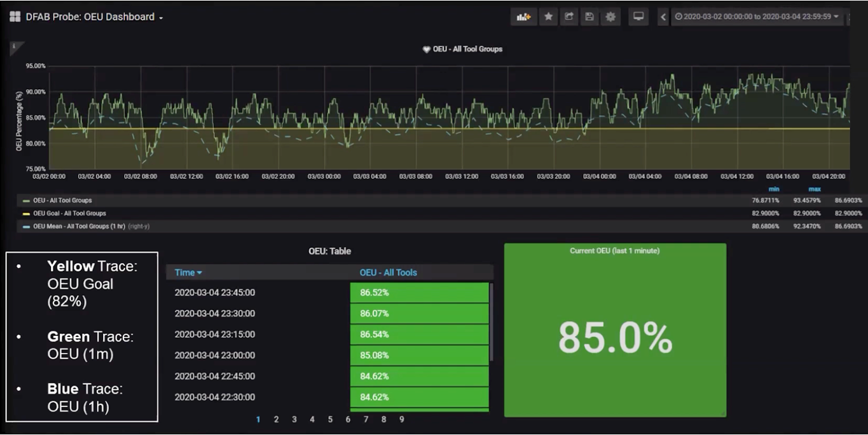The image size is (868, 435).
Task: Select the '2020-03-04 23:30:00' time cell
Action: point(215,313)
